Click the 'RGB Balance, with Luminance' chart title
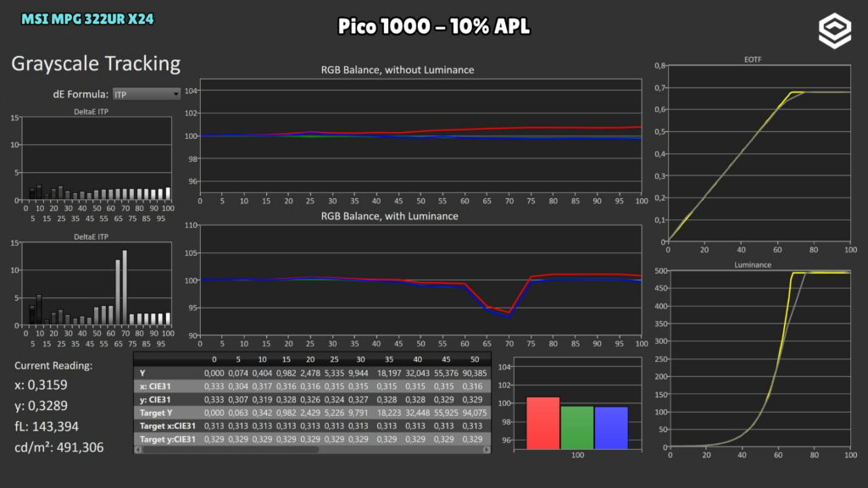Screen dimensions: 868x488 [x=390, y=216]
